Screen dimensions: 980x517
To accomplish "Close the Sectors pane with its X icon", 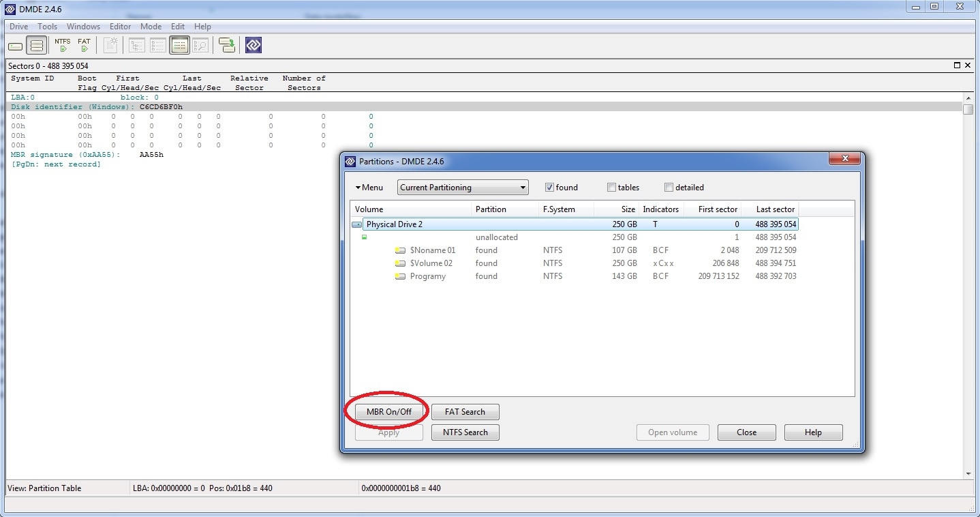I will point(968,65).
